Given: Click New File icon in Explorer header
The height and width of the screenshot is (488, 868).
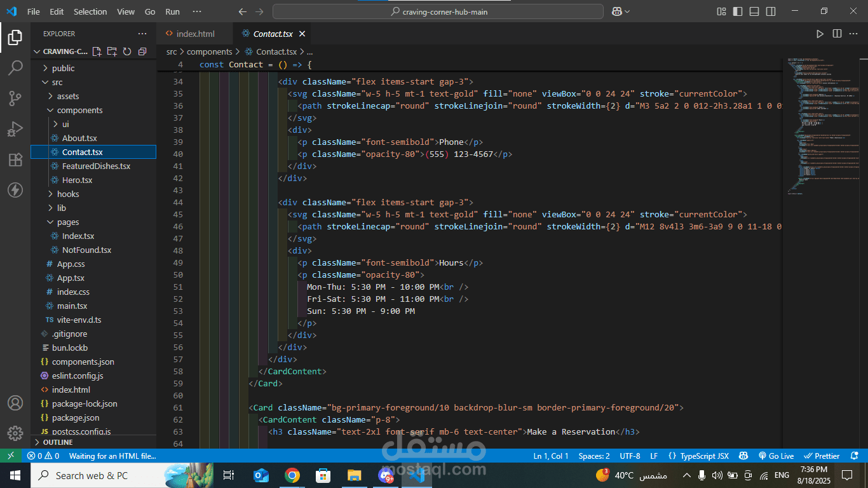Looking at the screenshot, I should [97, 51].
